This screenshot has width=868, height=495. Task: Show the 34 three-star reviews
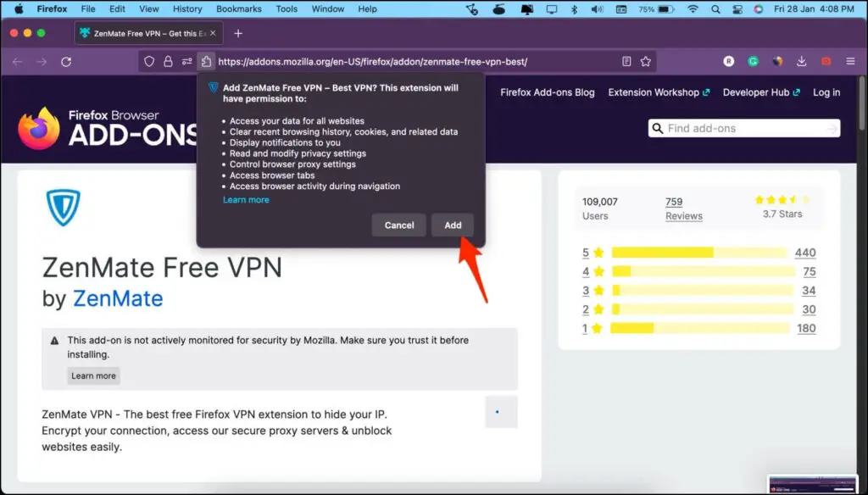coord(809,290)
